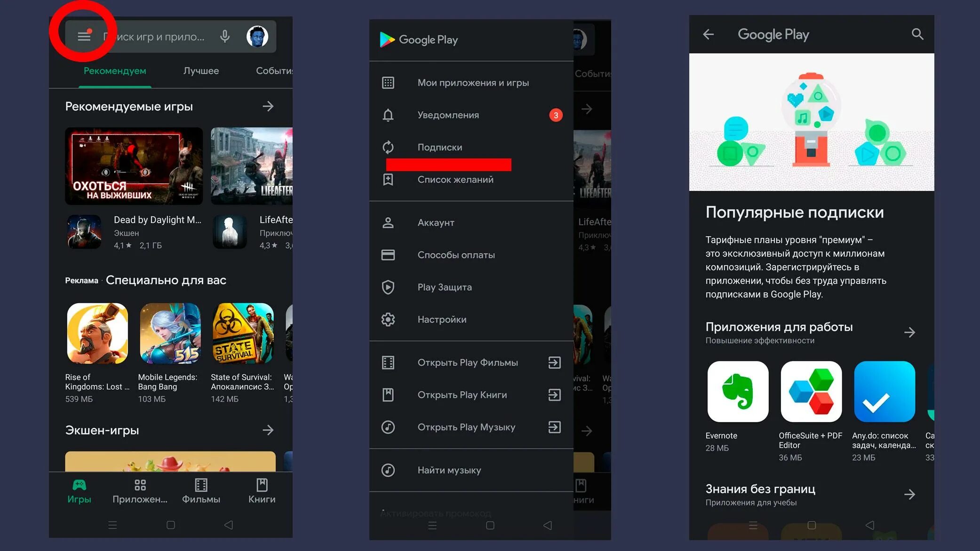This screenshot has width=980, height=551.
Task: Open Play Защита security icon
Action: coord(388,287)
